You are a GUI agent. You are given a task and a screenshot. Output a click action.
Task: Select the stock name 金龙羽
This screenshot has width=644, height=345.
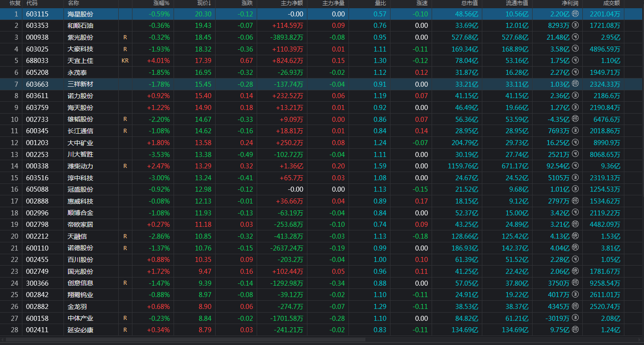tap(77, 306)
